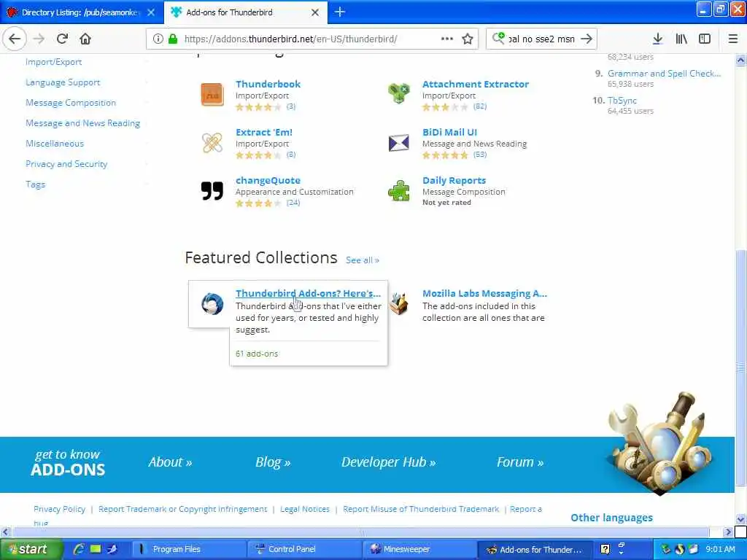Click the horizontal scrollbar right arrow
This screenshot has height=560, width=747.
pos(727,532)
